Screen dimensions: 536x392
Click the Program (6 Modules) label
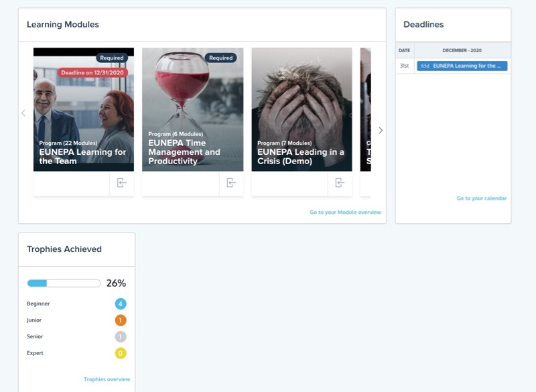click(x=176, y=134)
